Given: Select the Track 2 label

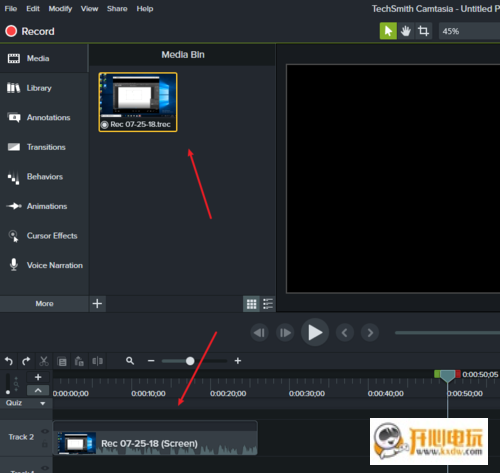Looking at the screenshot, I should click(x=21, y=437).
